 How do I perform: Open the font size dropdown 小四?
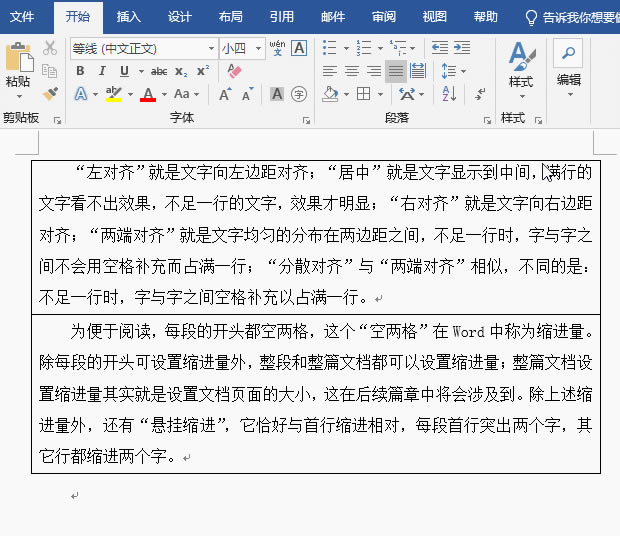click(259, 48)
